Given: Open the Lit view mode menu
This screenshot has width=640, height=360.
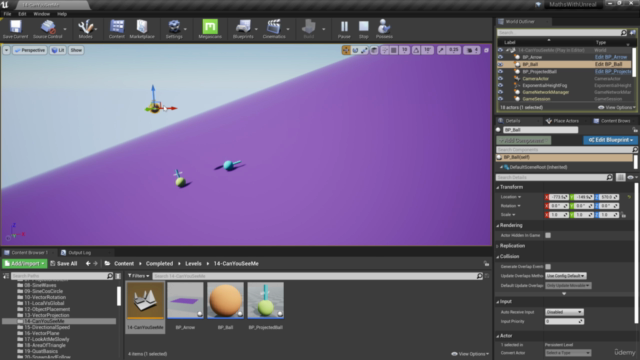Looking at the screenshot, I should pos(58,50).
